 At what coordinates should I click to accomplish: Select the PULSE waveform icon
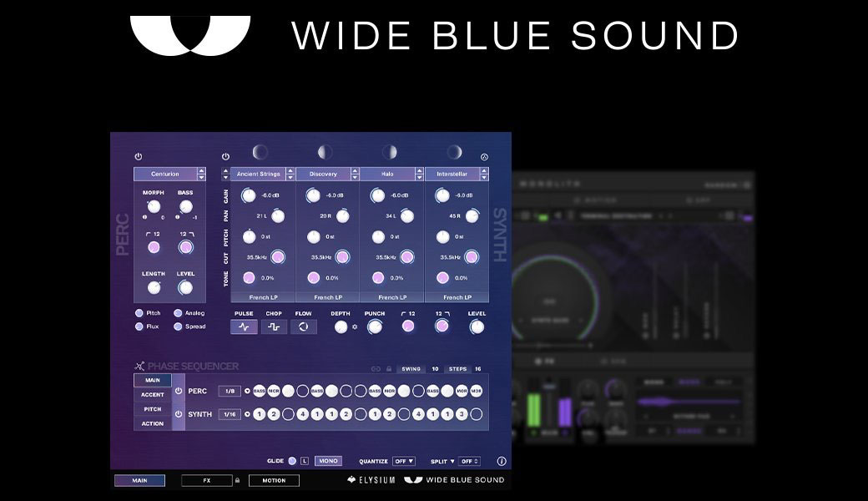point(244,326)
